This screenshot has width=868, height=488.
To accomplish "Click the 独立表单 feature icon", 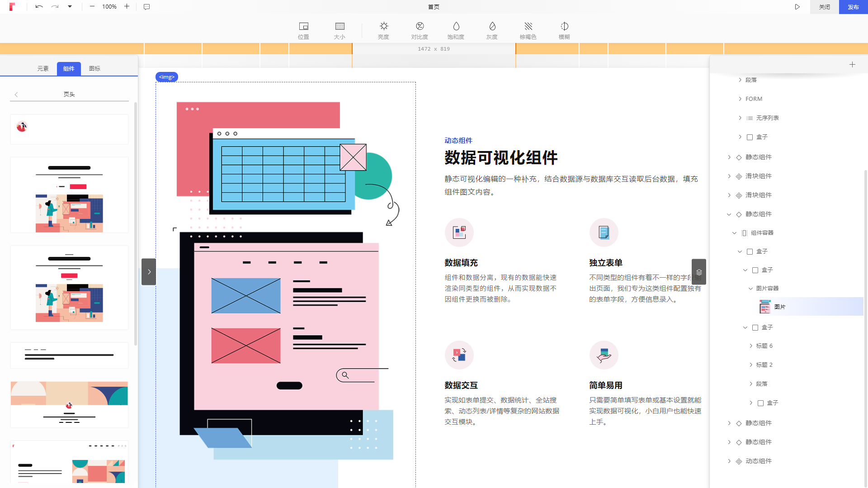I will 604,232.
